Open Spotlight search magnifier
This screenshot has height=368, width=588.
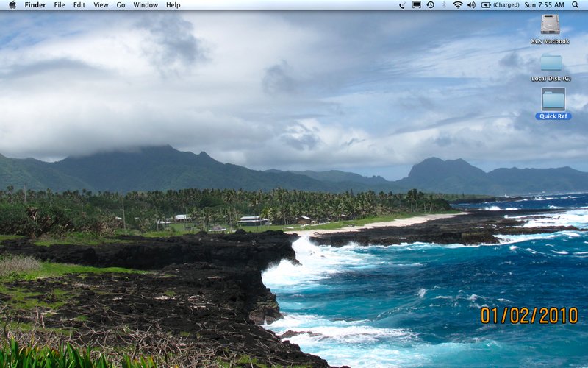(x=576, y=5)
